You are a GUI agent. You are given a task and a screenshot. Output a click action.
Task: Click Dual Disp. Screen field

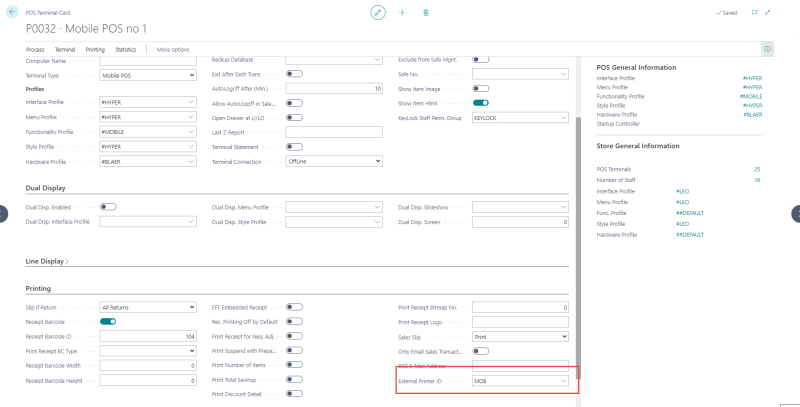pos(520,222)
